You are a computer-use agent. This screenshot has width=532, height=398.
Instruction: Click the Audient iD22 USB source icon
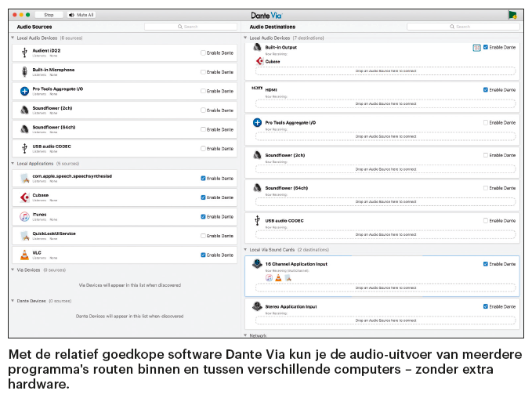pos(25,52)
